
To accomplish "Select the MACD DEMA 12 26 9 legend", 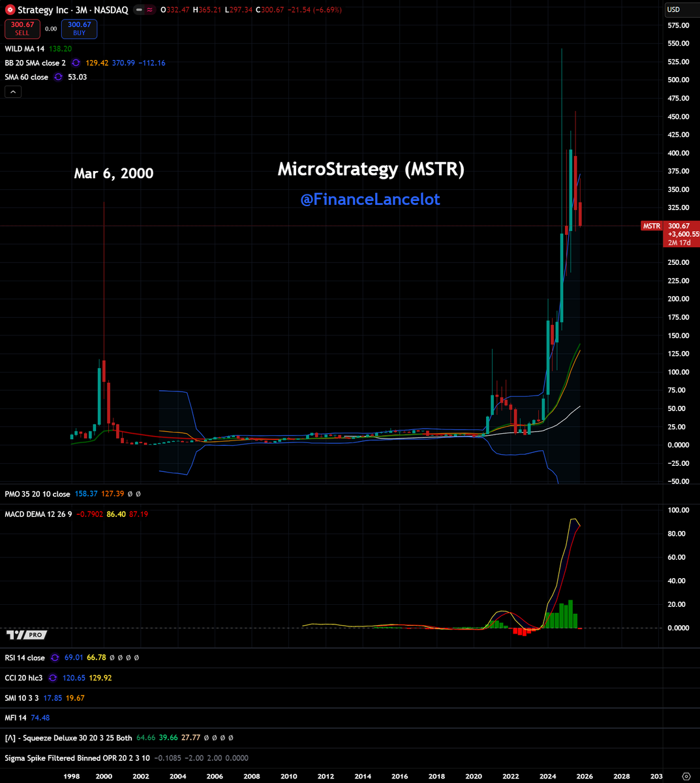I will (38, 514).
